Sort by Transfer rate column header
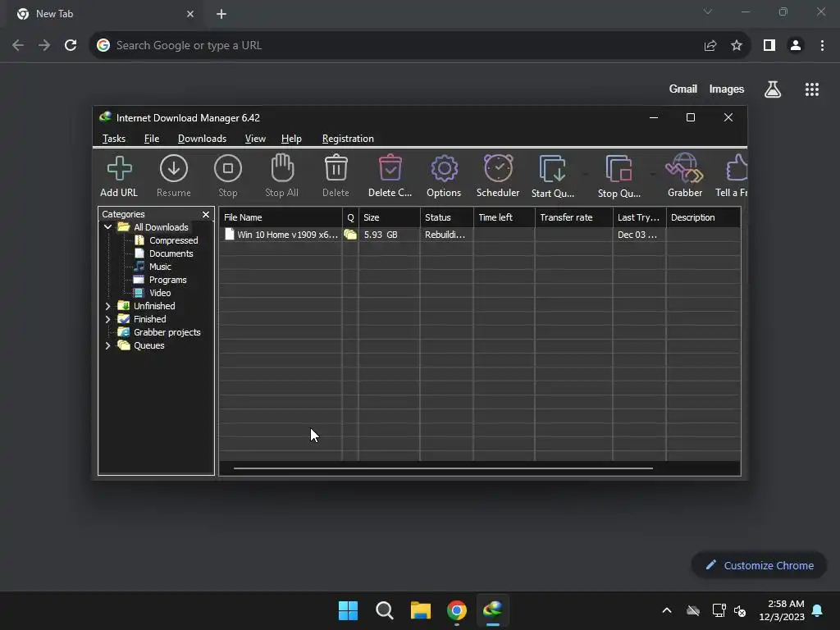 point(573,217)
